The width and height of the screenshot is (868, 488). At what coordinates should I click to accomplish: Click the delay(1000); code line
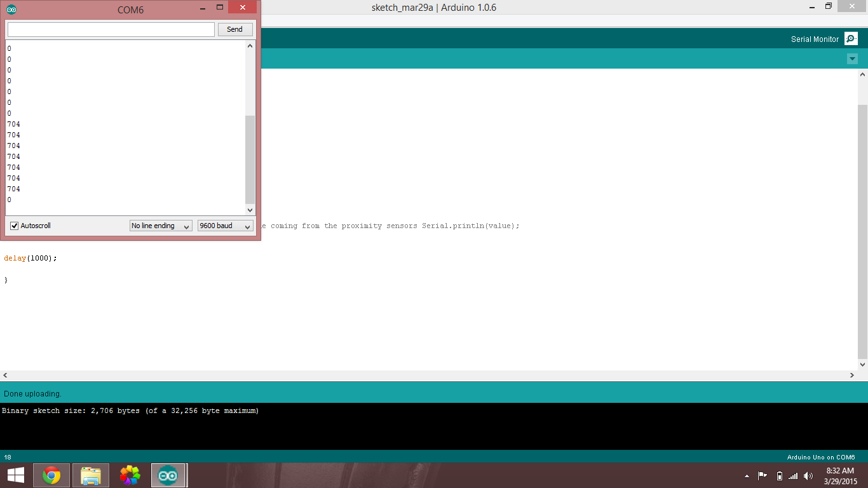pos(31,258)
